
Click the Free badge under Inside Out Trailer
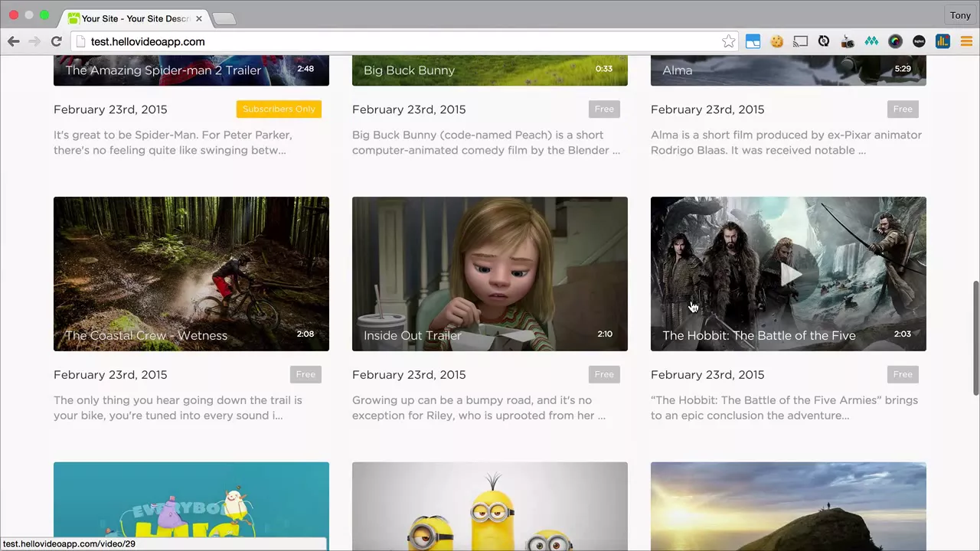(x=604, y=374)
